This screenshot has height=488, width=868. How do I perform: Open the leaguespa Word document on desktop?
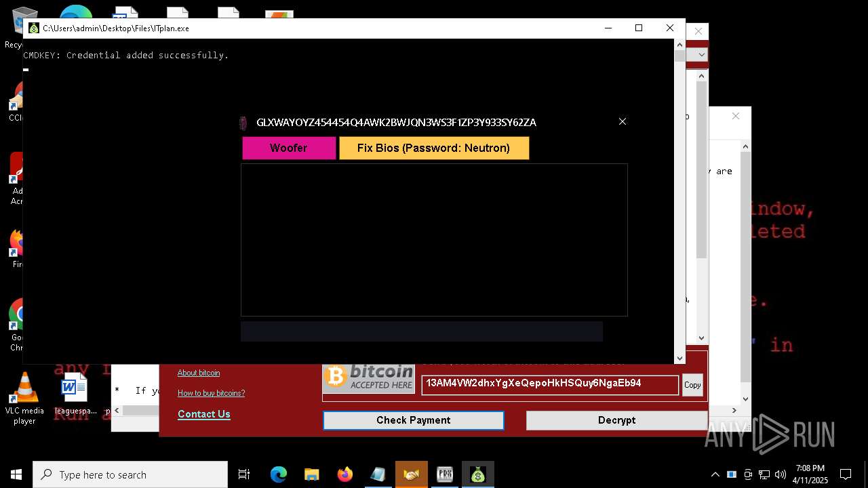click(75, 394)
